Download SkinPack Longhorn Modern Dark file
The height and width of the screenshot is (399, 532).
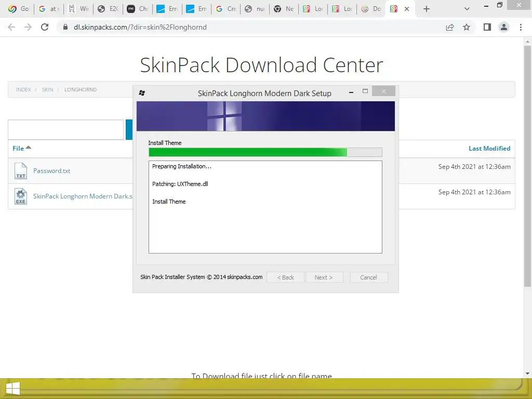83,196
